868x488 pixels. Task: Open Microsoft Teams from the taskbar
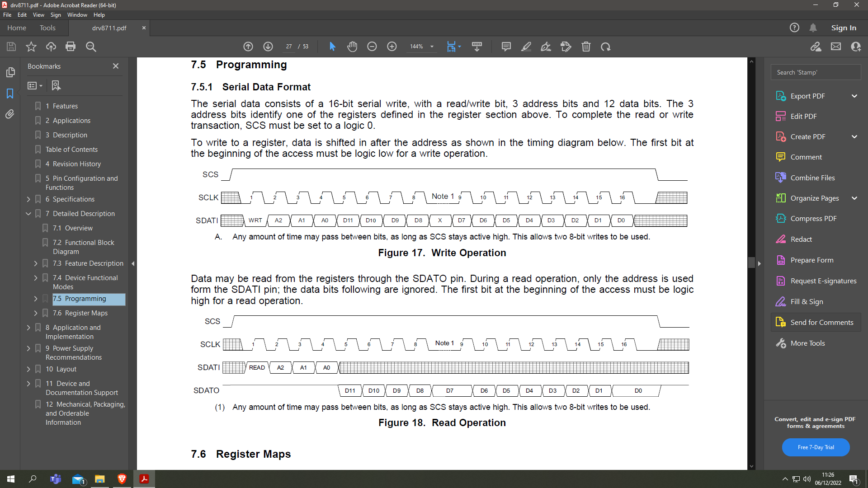[56, 479]
